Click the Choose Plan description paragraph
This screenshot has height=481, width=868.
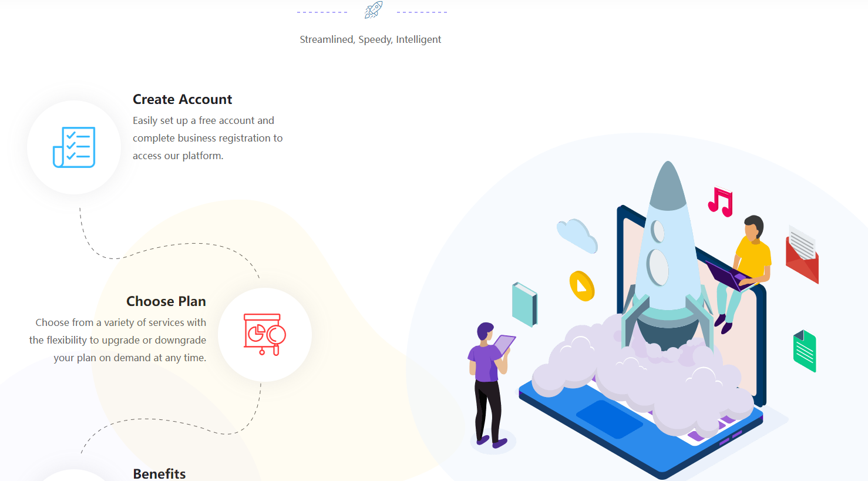click(x=117, y=340)
